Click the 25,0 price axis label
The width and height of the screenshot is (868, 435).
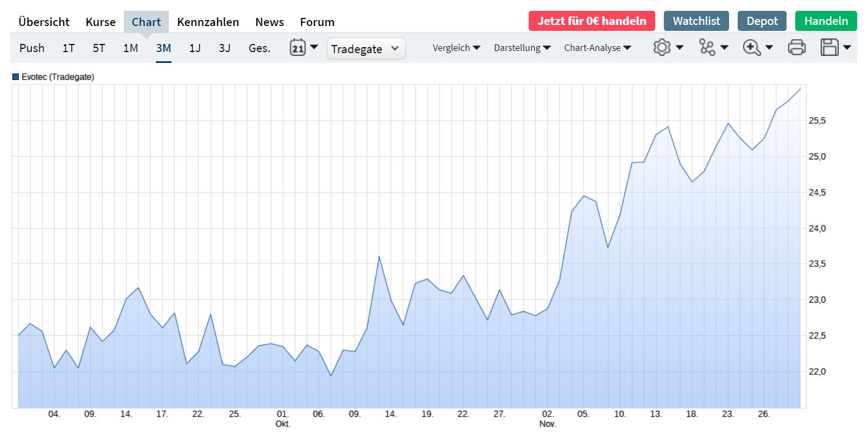817,157
